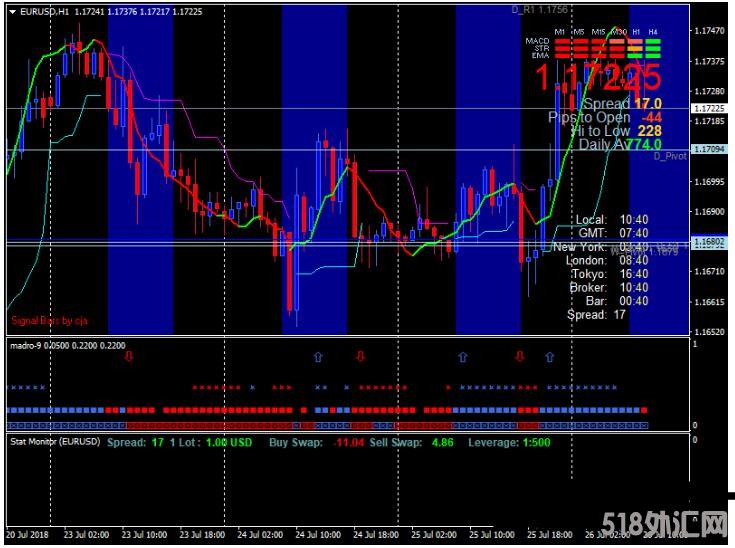Click the EMA row label in Signal Bars
Screen dimensions: 735x548
point(540,55)
